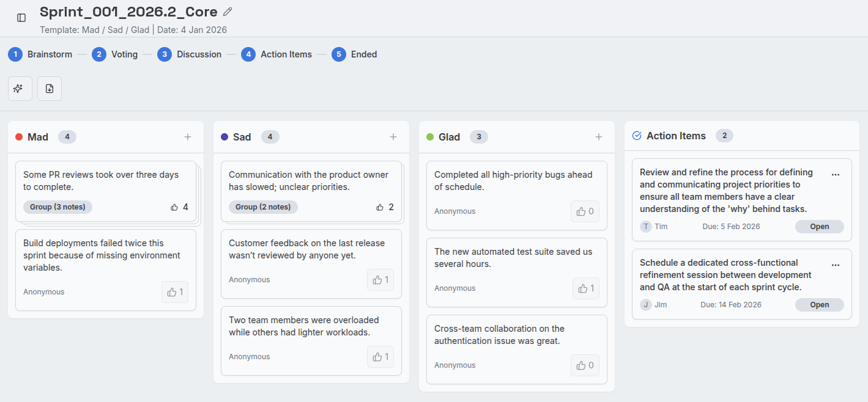Add a note to Glad column
This screenshot has height=402, width=868.
pos(599,137)
